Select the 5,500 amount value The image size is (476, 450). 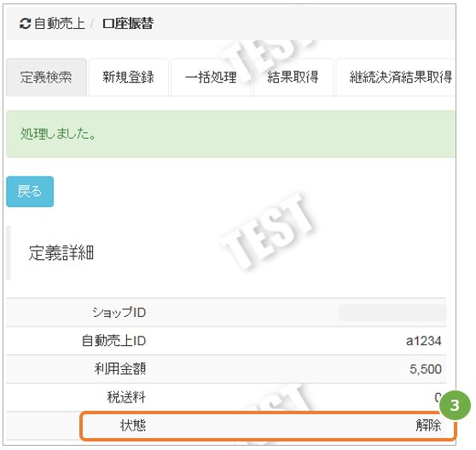(426, 369)
